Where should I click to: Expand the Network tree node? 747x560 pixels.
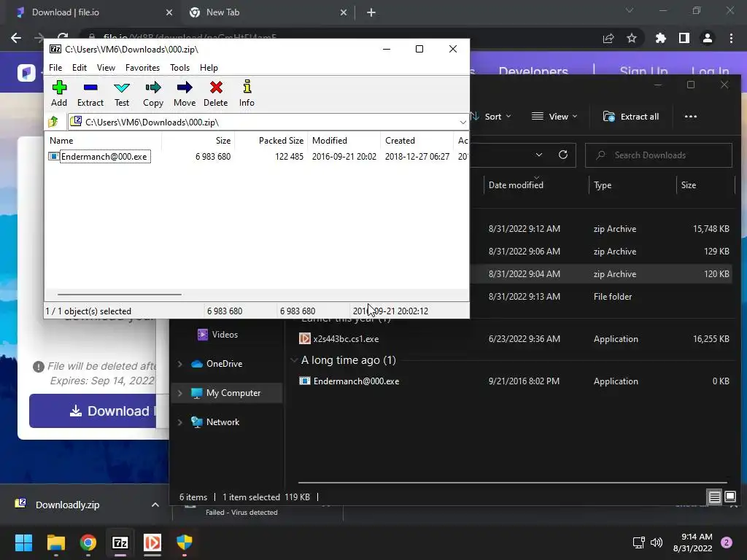(x=180, y=422)
